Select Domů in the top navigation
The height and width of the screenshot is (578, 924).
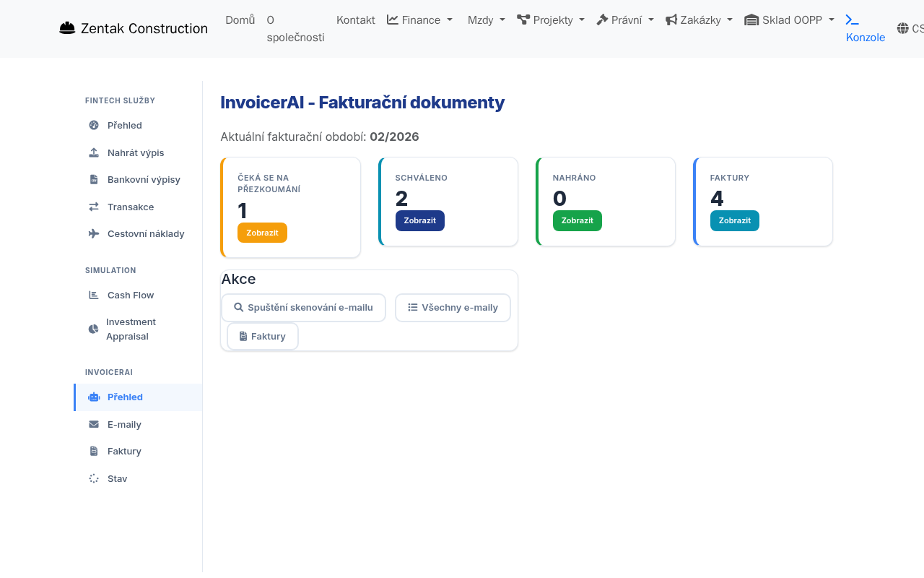click(240, 20)
